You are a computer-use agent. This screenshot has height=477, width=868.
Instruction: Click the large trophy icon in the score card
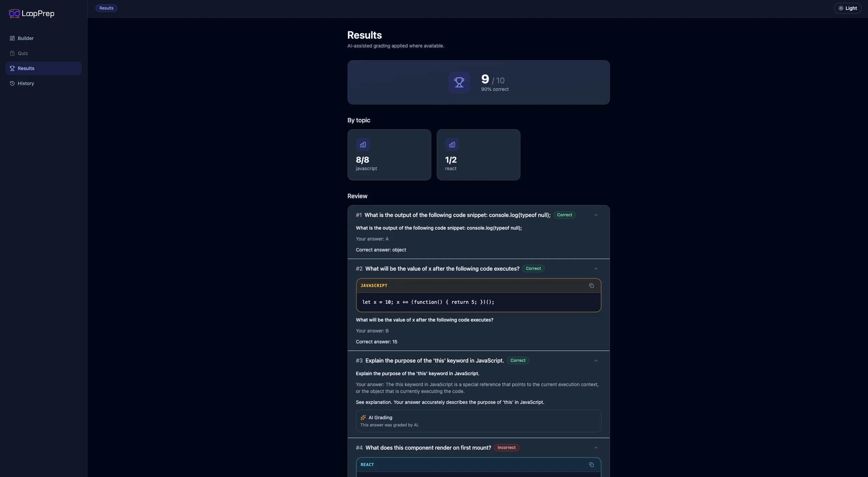(459, 82)
